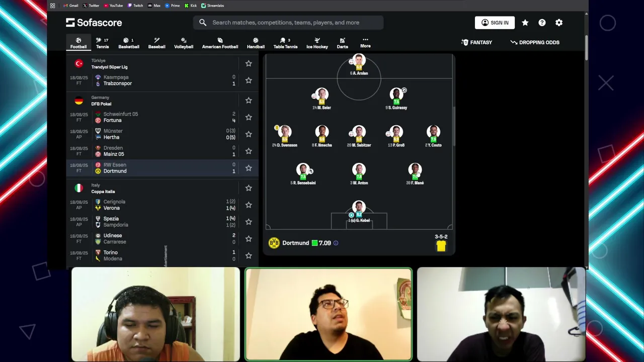The width and height of the screenshot is (644, 362).
Task: Click the Italy flag icon
Action: click(x=78, y=188)
